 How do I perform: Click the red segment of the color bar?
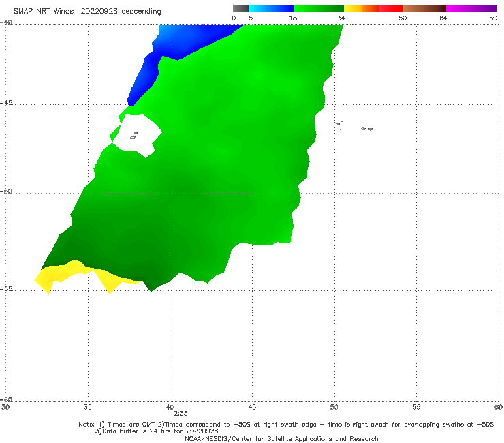391,8
